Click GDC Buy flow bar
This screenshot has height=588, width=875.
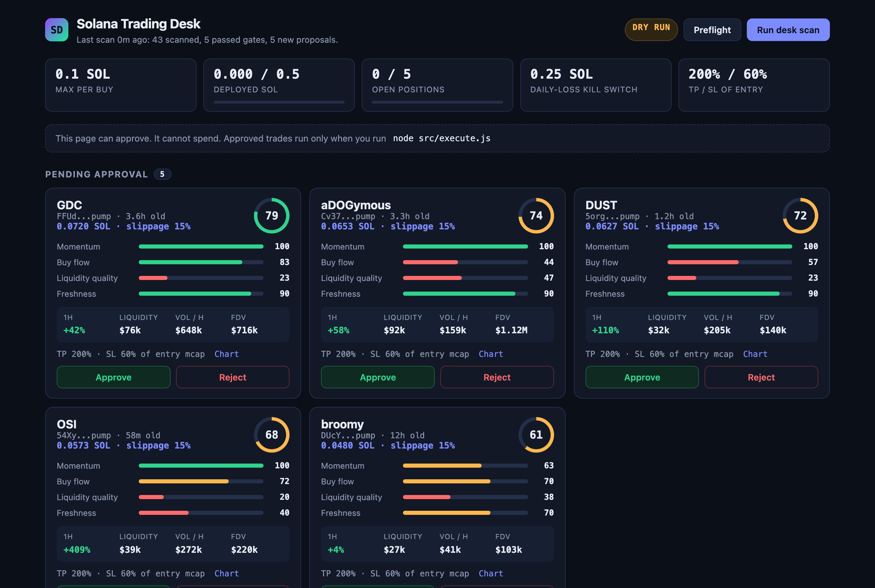201,262
